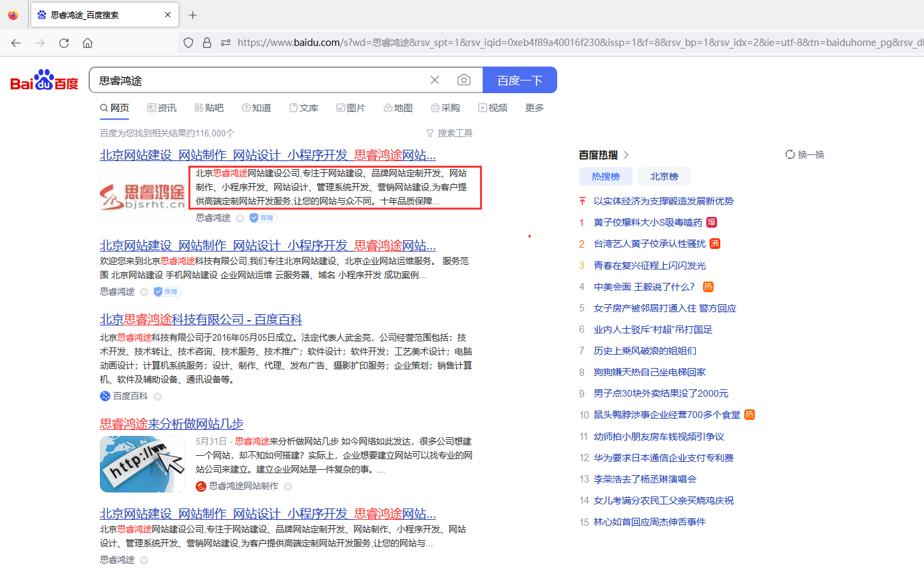The image size is (924, 571).
Task: Select the 热搜榜 ranking toggle
Action: click(x=605, y=176)
